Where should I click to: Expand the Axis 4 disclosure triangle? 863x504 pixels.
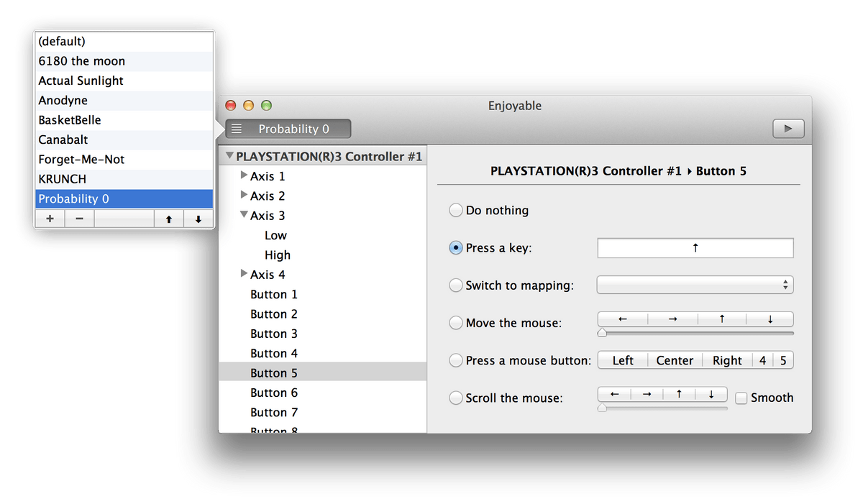pos(245,274)
